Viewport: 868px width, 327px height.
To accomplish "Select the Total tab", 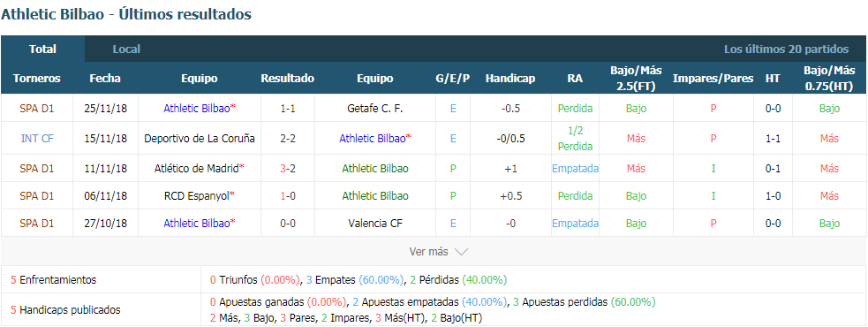I will point(42,49).
